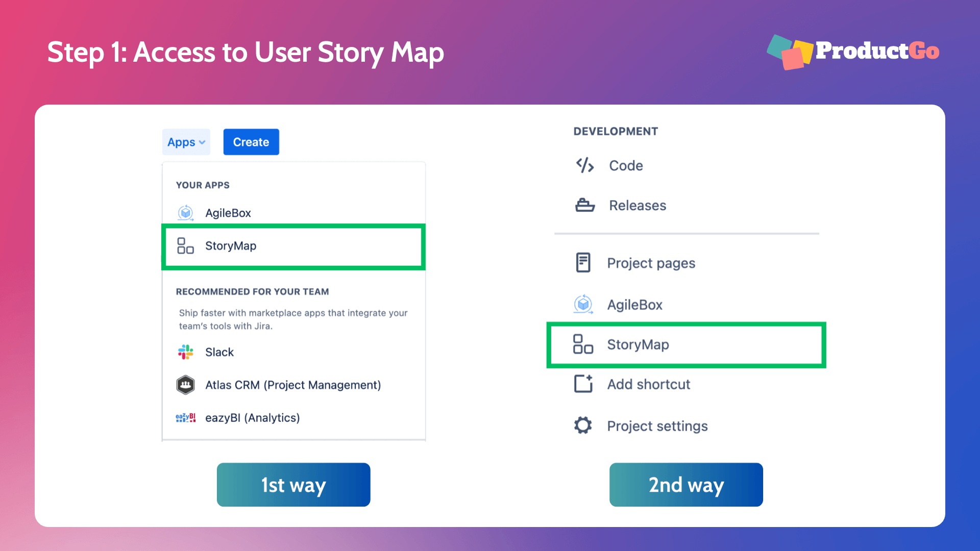Open Project settings gear icon
The height and width of the screenshot is (551, 980).
click(583, 425)
